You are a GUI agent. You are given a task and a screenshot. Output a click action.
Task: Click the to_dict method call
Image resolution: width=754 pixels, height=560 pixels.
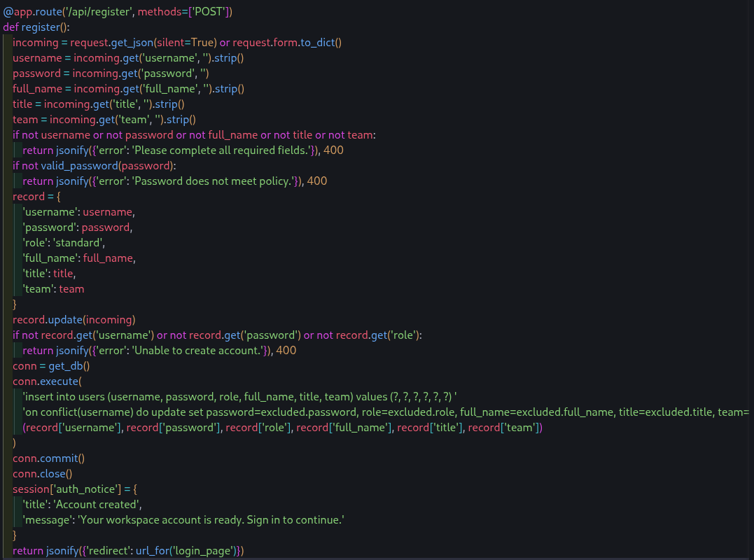point(318,43)
